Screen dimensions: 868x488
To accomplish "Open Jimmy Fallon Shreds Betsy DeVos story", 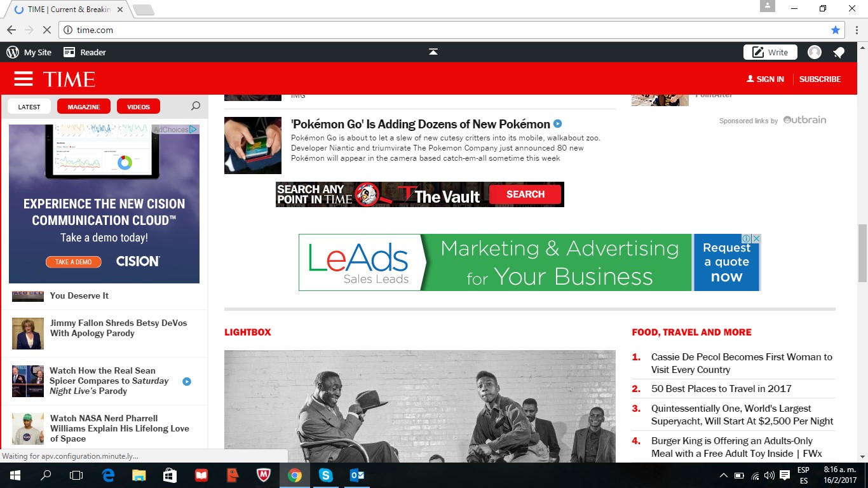I will coord(119,328).
